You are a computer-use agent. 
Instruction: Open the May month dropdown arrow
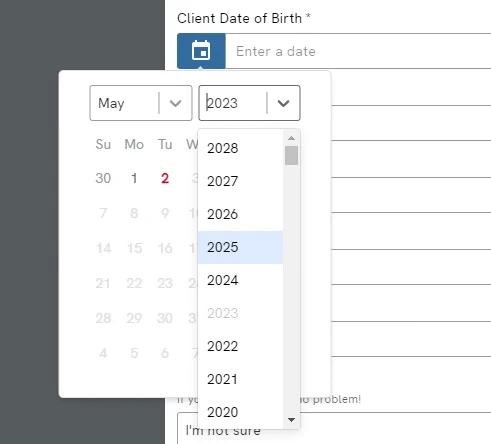click(175, 103)
